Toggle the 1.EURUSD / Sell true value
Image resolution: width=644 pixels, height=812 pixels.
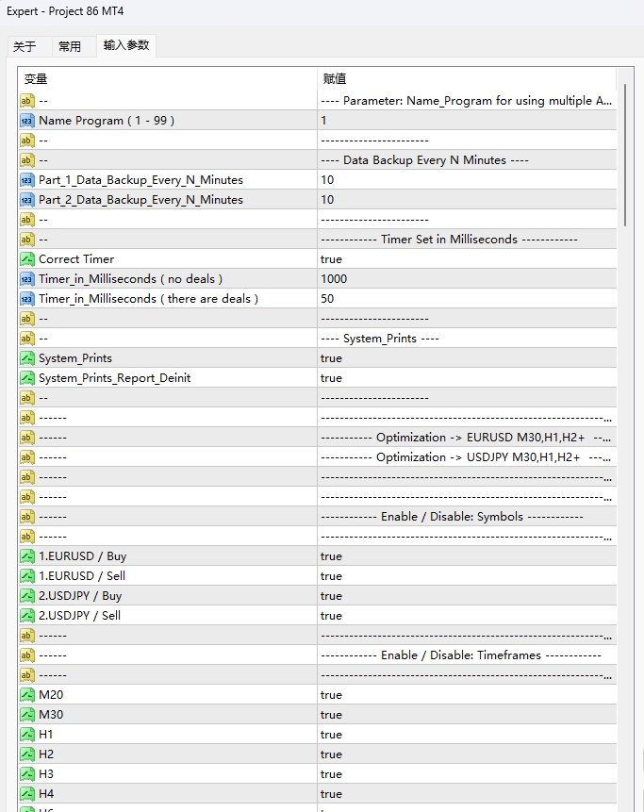click(332, 576)
